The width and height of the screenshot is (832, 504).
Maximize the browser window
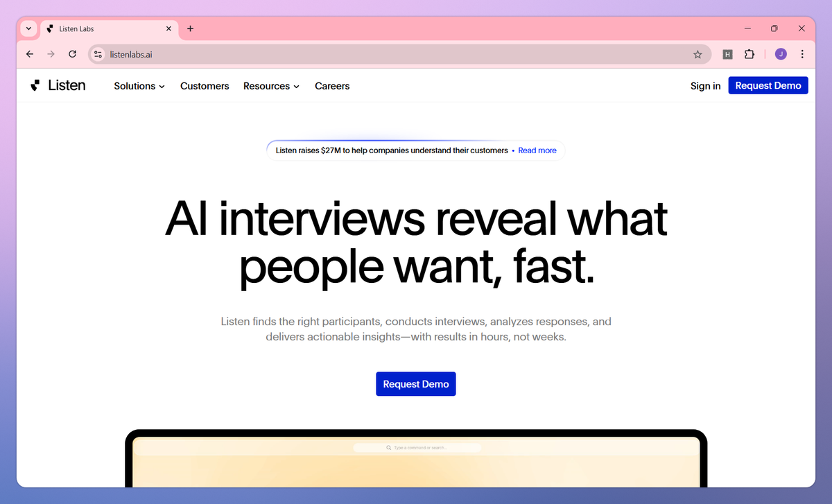pyautogui.click(x=774, y=28)
